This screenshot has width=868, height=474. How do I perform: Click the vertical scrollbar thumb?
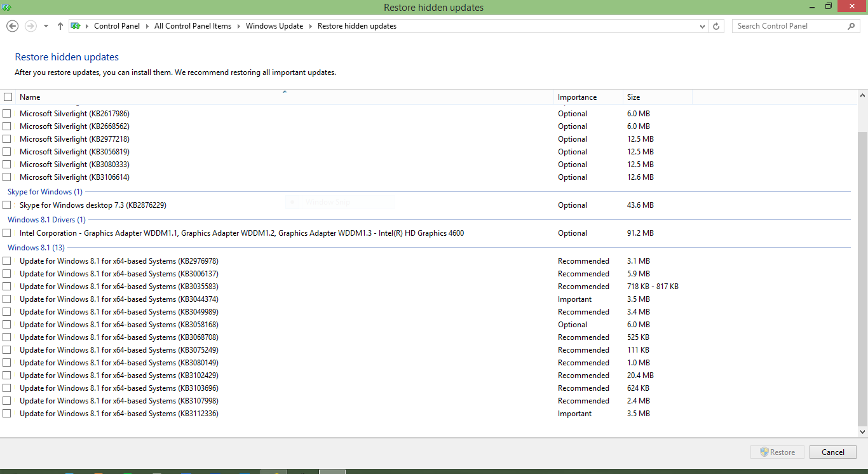[x=862, y=279]
